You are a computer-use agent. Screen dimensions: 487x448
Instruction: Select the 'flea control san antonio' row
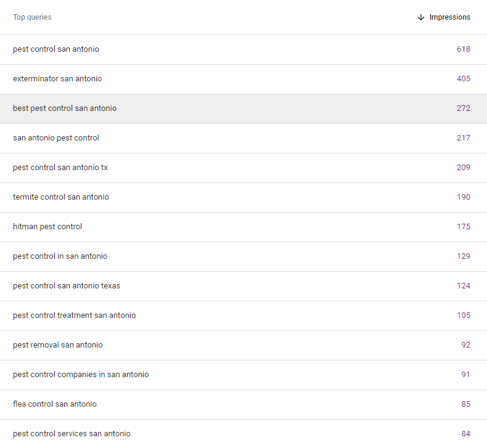(x=243, y=404)
